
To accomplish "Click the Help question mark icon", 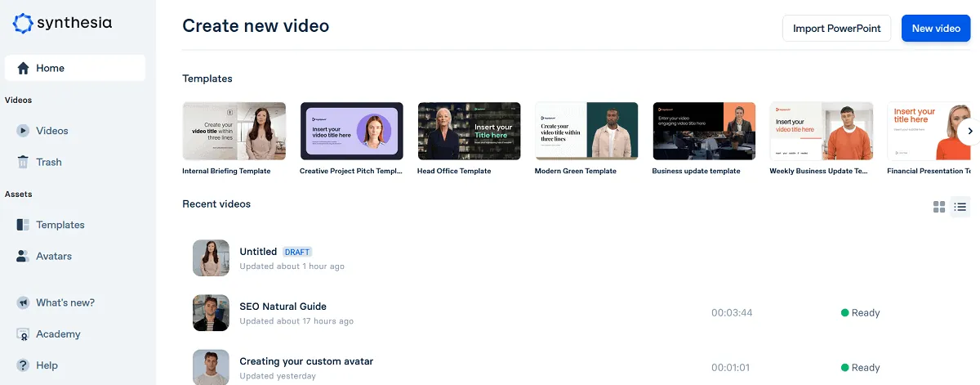I will (24, 365).
